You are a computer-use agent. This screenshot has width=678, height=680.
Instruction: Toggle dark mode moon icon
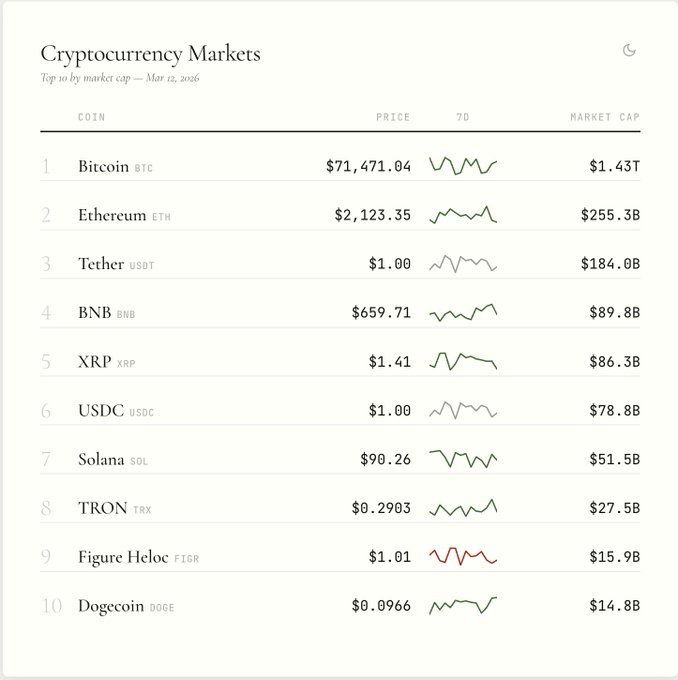(x=629, y=50)
